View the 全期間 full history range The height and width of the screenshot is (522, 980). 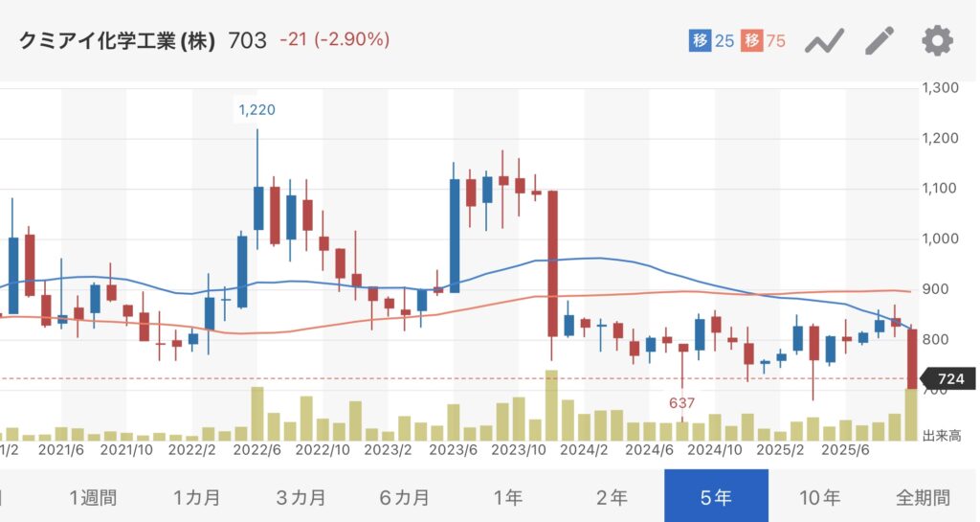click(x=923, y=497)
